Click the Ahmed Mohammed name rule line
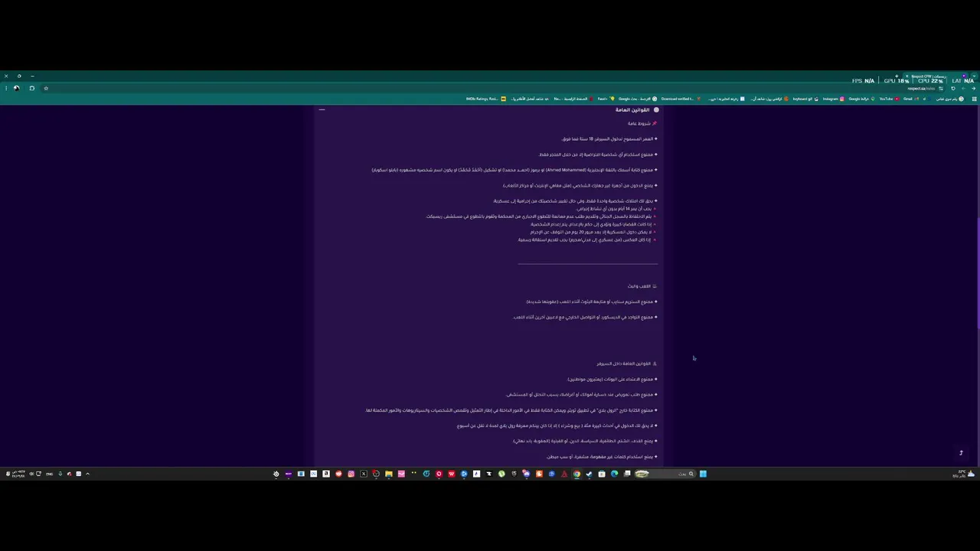This screenshot has height=551, width=980. coord(514,170)
